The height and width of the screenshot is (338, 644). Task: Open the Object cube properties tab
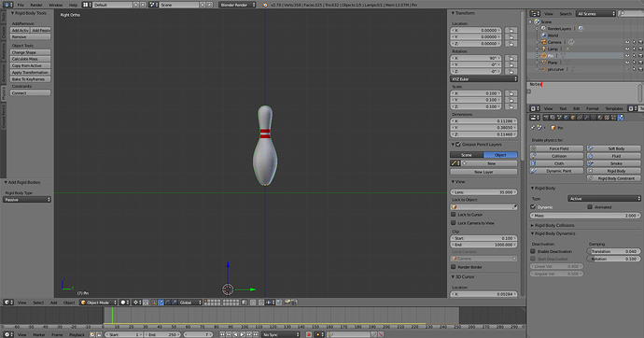coord(573,118)
